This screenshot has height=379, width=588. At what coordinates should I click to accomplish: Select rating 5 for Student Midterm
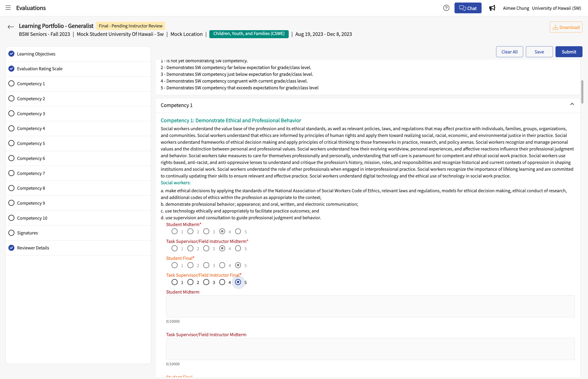pos(238,231)
